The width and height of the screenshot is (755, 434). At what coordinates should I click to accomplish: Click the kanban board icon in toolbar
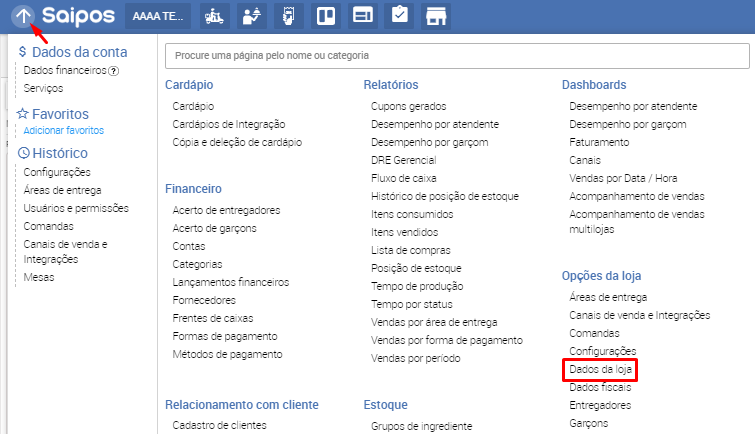tap(325, 16)
